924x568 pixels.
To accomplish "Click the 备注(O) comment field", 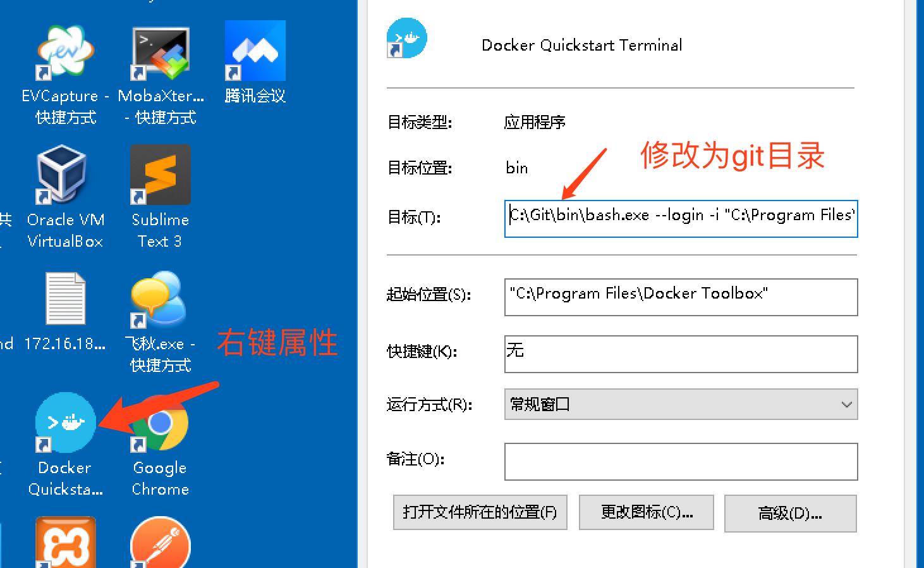I will (x=681, y=461).
